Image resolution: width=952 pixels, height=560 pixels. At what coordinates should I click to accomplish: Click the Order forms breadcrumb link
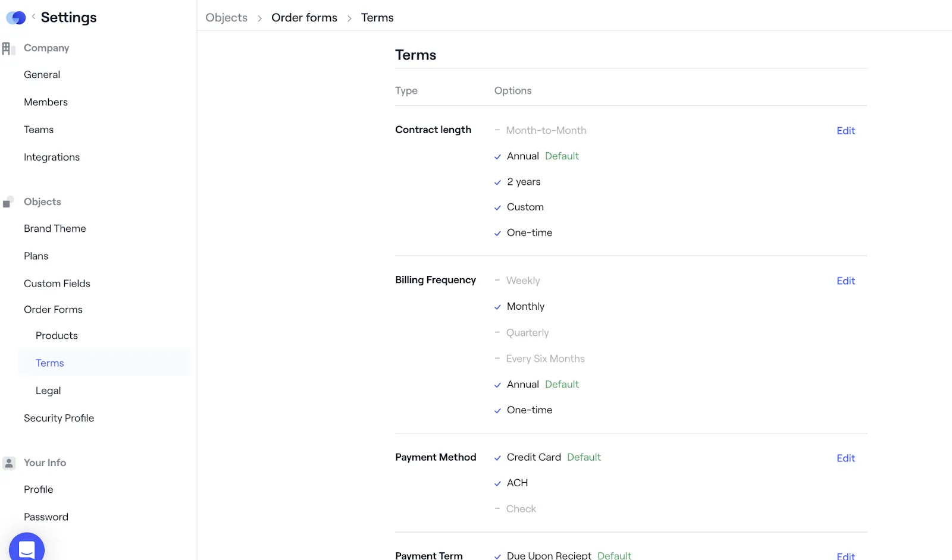[304, 18]
